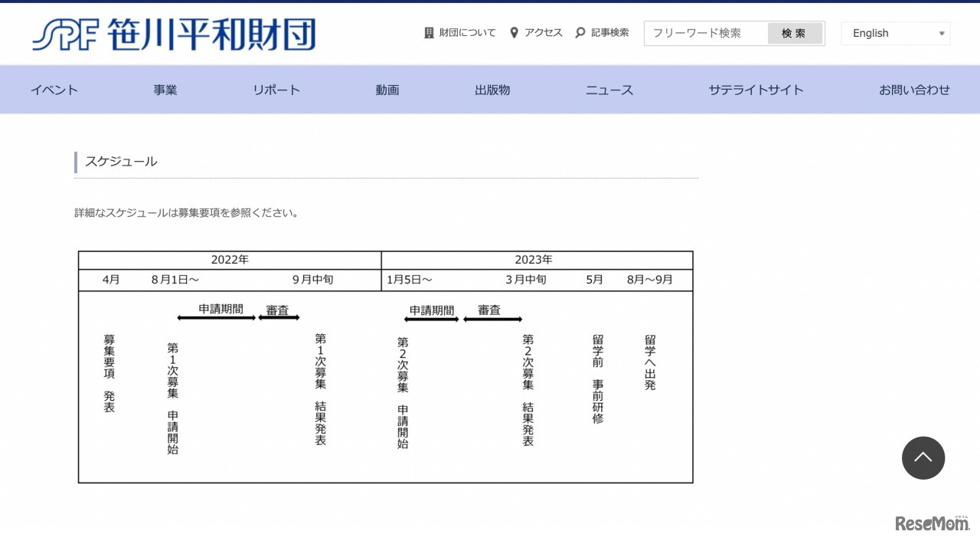Viewport: 980px width, 541px height.
Task: Click the building icon beside 財団について
Action: click(x=429, y=33)
